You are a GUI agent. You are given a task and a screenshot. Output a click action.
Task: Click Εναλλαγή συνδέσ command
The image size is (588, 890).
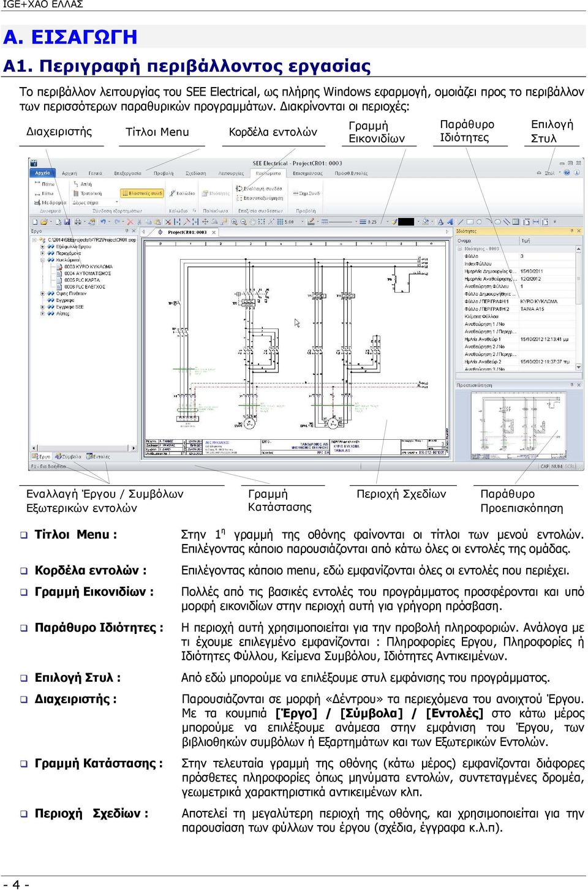tap(260, 189)
